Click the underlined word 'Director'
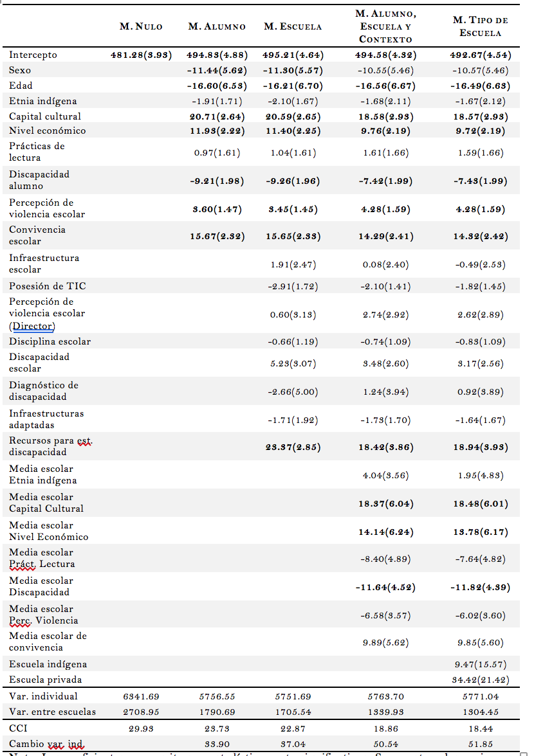Image resolution: width=534 pixels, height=756 pixels. pos(33,325)
